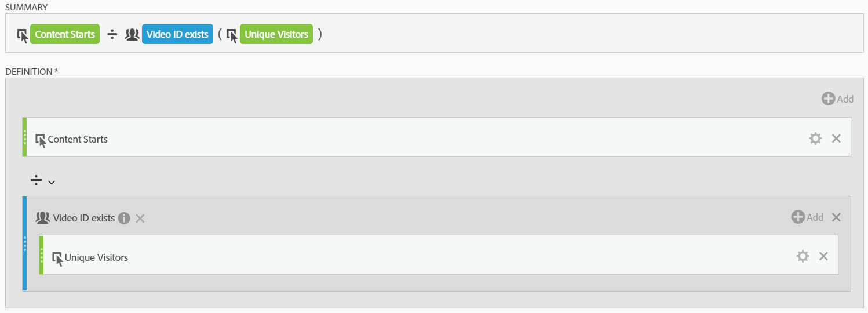Remove the Video ID exists segment filter

click(x=140, y=219)
